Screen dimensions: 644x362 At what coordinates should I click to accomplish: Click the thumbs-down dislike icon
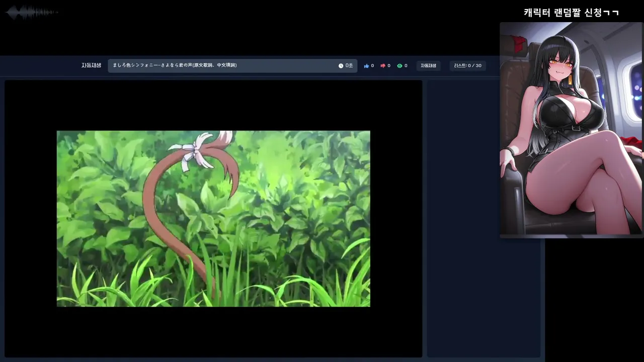click(383, 66)
